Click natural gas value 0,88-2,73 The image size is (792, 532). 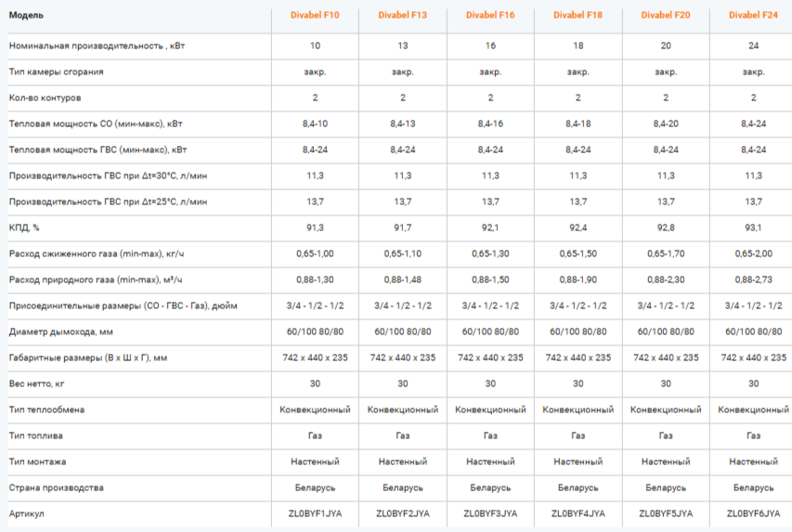[x=753, y=279]
